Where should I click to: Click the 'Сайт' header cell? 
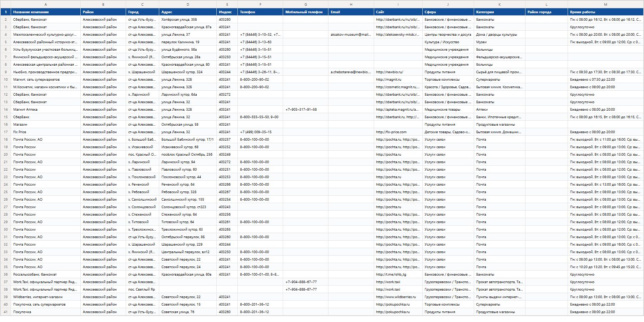coord(398,12)
